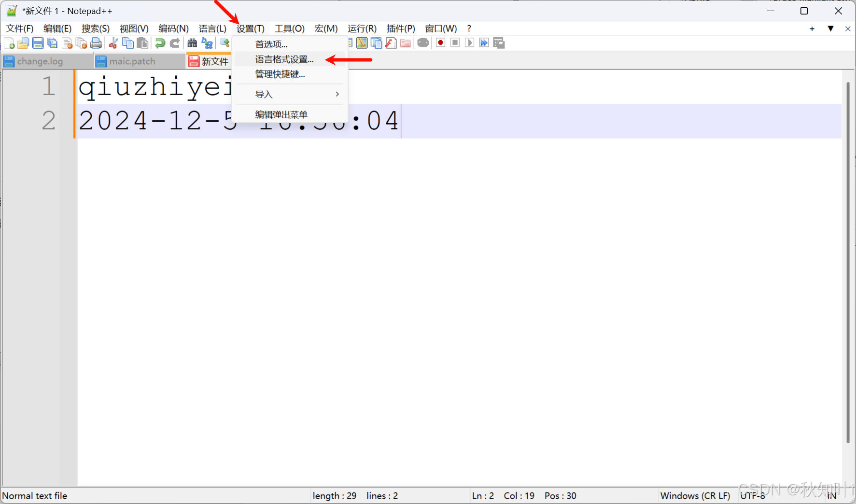Play back the recorded macro
This screenshot has height=504, width=856.
469,43
